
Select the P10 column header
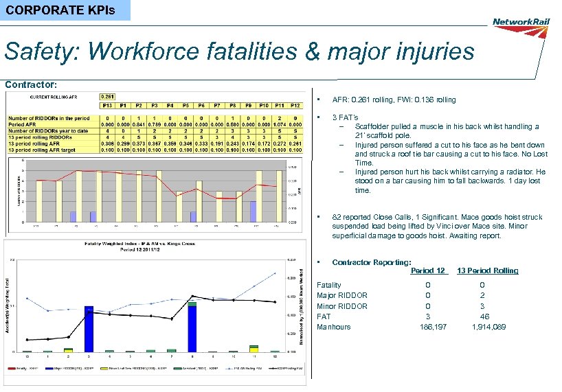pyautogui.click(x=264, y=106)
